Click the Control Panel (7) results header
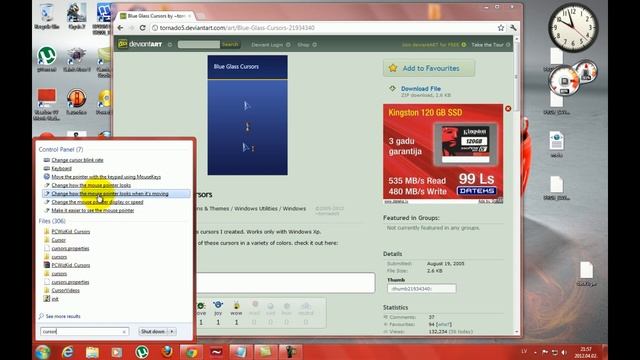640x360 pixels. [61, 149]
